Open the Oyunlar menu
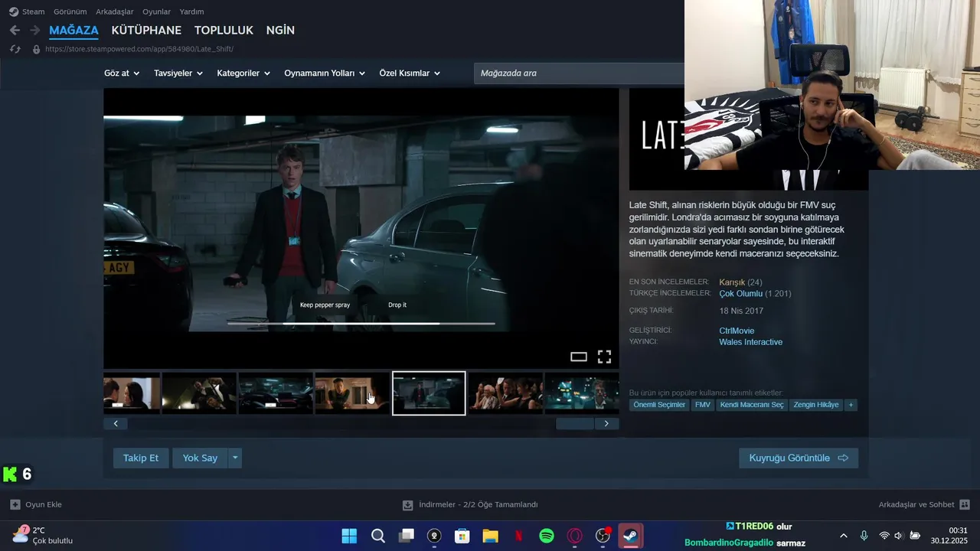 [x=156, y=11]
